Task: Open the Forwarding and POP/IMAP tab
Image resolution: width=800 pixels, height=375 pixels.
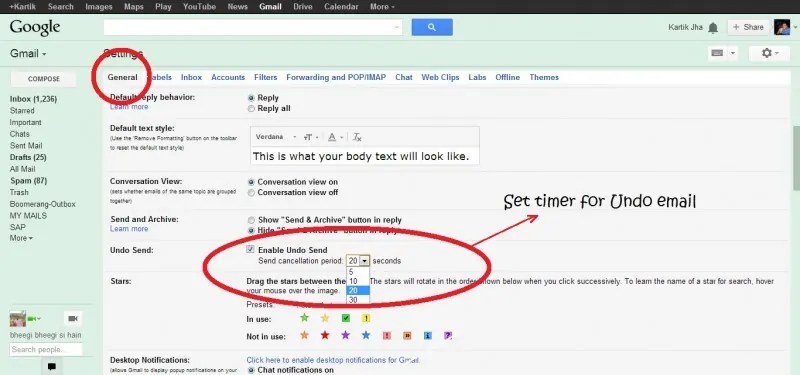Action: [x=336, y=78]
